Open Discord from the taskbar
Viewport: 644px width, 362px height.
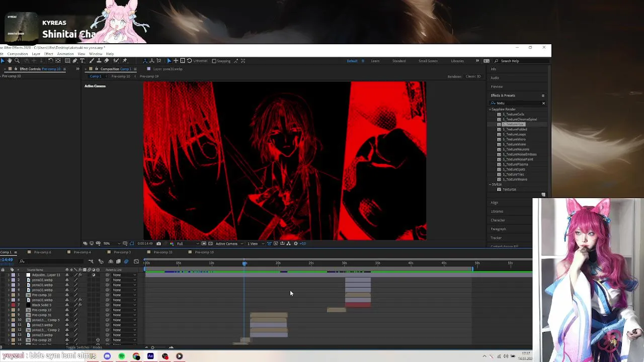click(x=107, y=356)
